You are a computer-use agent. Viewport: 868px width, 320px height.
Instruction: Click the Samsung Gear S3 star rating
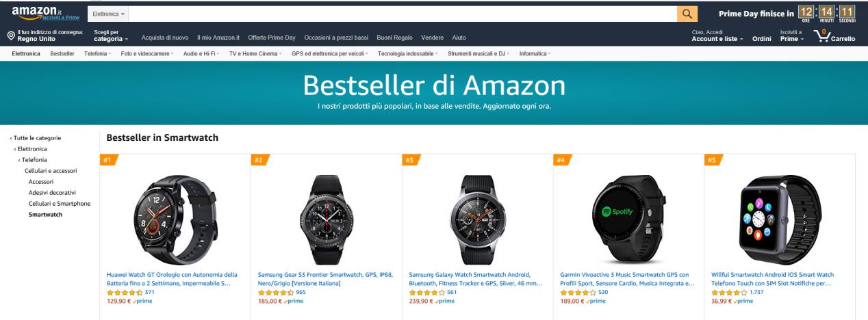pos(272,292)
